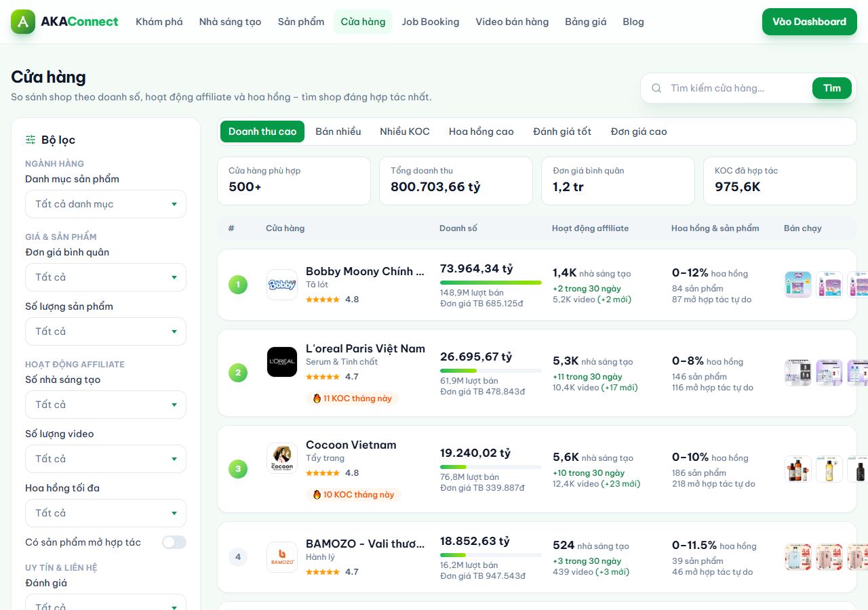Open Số lượng video dropdown
868x610 pixels.
tap(106, 459)
